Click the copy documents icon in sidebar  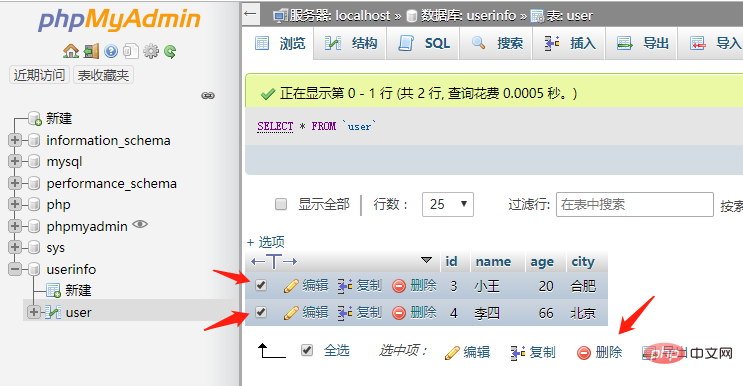coord(131,51)
